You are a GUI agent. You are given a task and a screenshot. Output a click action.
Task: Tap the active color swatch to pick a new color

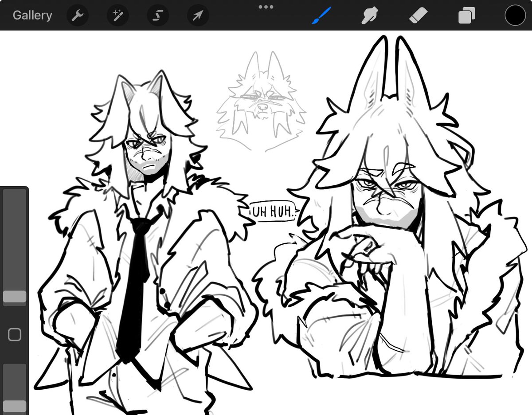point(514,15)
